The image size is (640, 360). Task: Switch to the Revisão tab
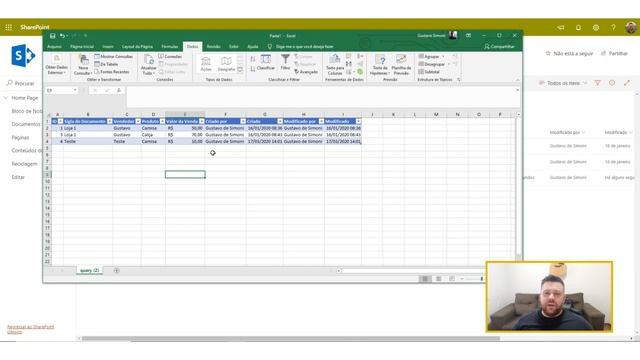(x=213, y=47)
